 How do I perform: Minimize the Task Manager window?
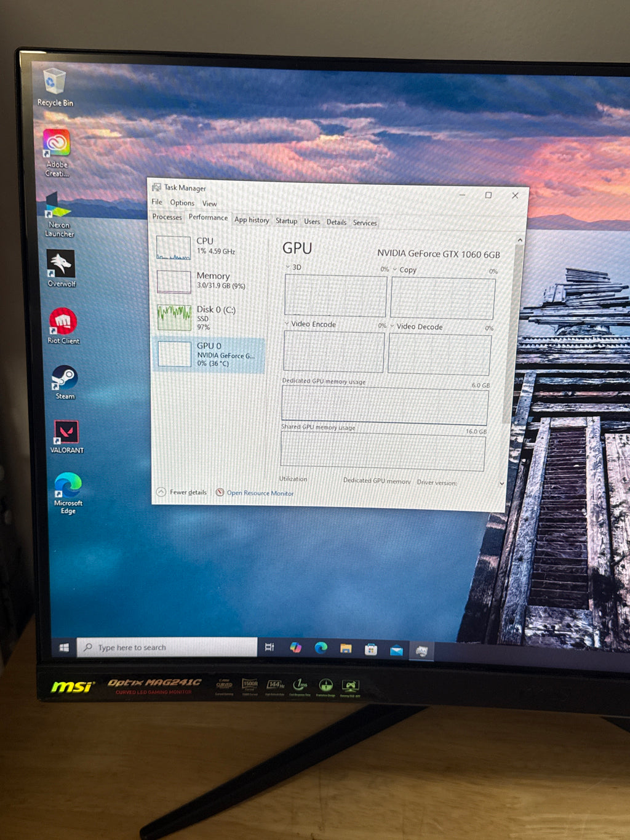tap(462, 194)
